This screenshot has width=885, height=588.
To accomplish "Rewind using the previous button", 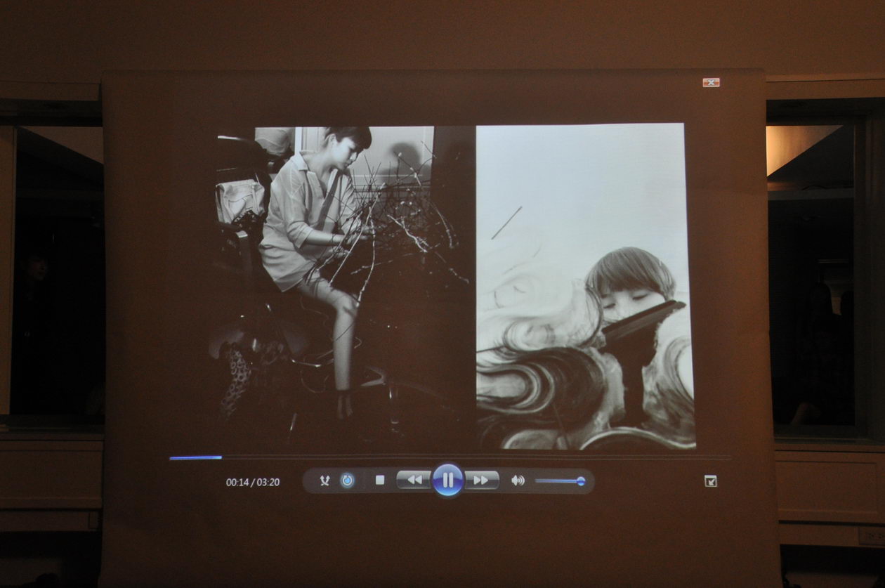I will [x=414, y=480].
